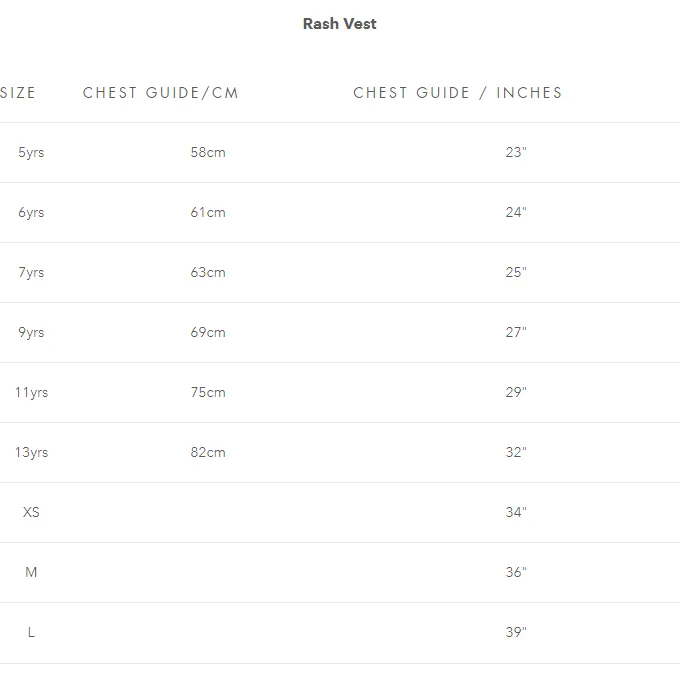Click the 24" inches value
Image resolution: width=680 pixels, height=680 pixels.
(516, 212)
